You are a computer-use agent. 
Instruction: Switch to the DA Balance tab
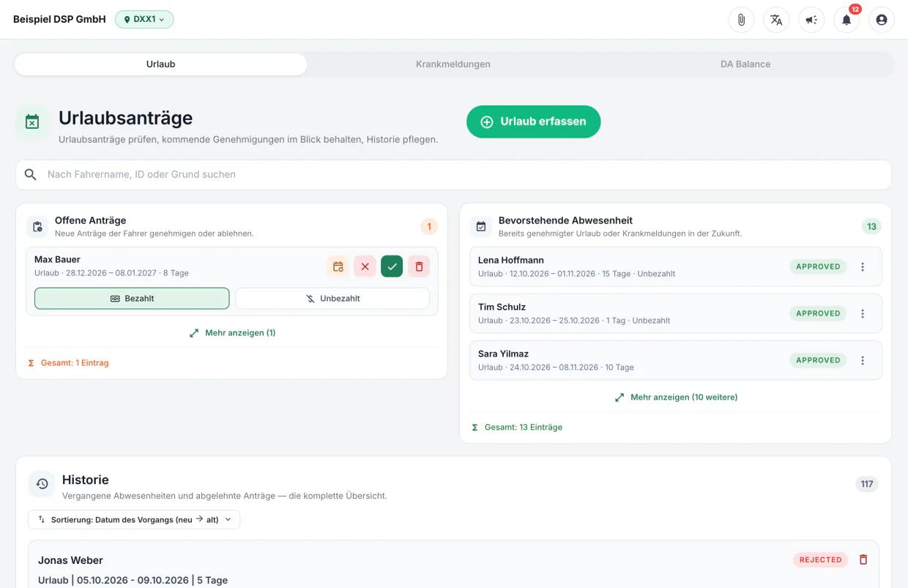coord(745,64)
